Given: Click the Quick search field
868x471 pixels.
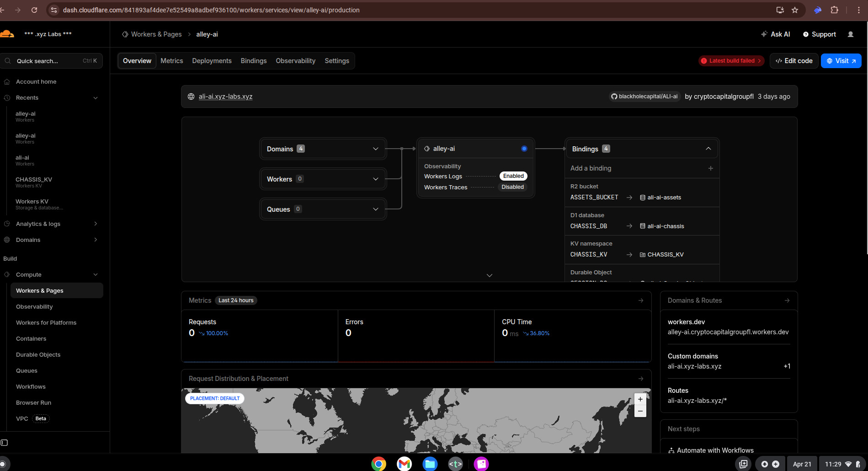Looking at the screenshot, I should pyautogui.click(x=50, y=61).
